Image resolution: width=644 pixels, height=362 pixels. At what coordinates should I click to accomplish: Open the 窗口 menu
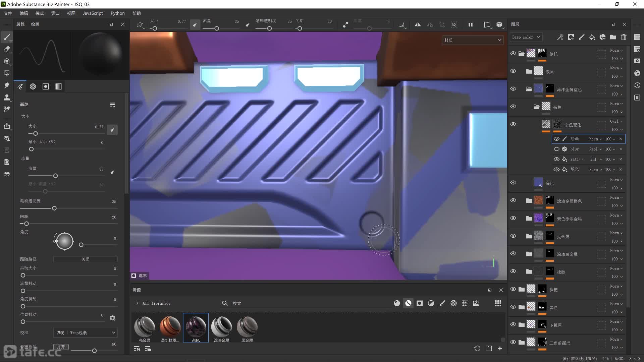click(55, 13)
